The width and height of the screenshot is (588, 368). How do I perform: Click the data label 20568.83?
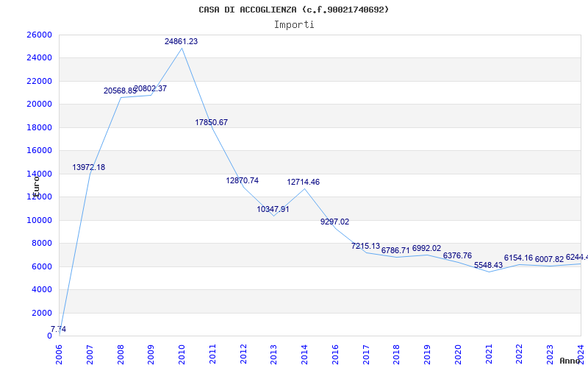point(120,91)
